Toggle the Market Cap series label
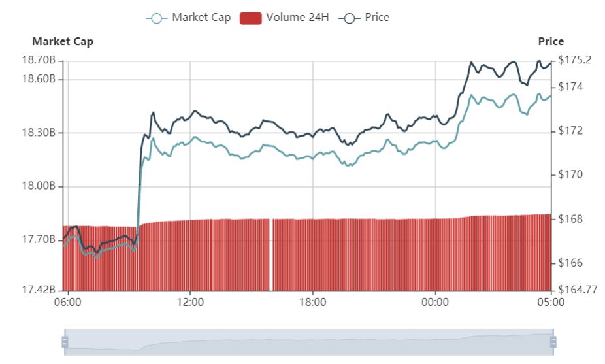 coord(201,18)
